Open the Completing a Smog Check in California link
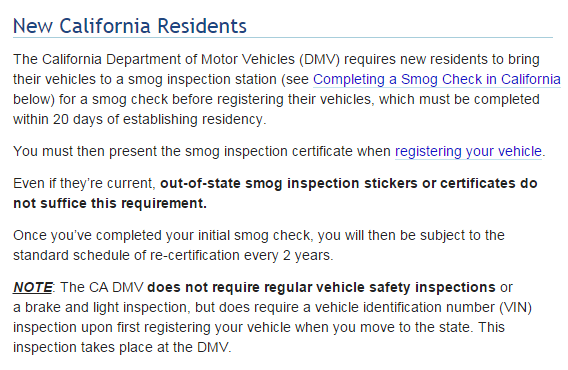Viewport: 568px width, 370px height. coord(437,79)
